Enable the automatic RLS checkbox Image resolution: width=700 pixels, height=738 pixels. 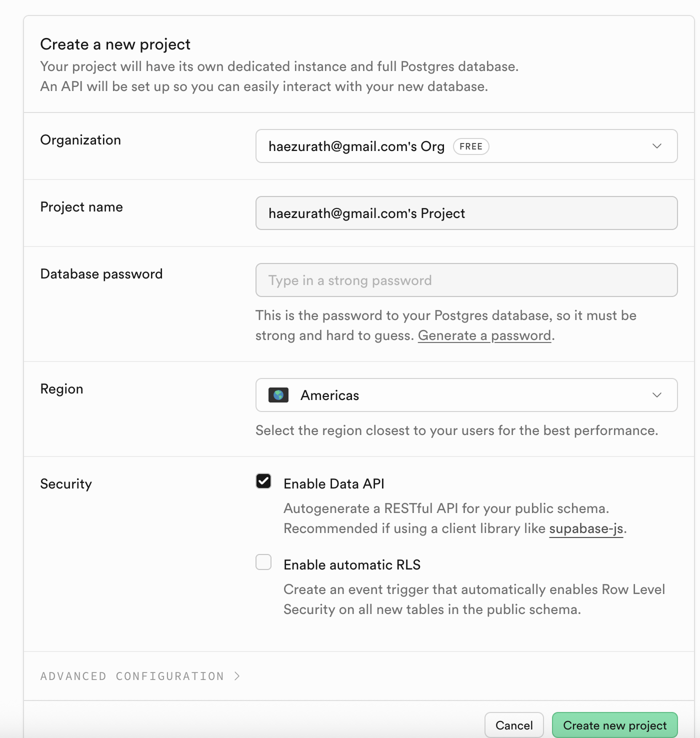[x=263, y=562]
